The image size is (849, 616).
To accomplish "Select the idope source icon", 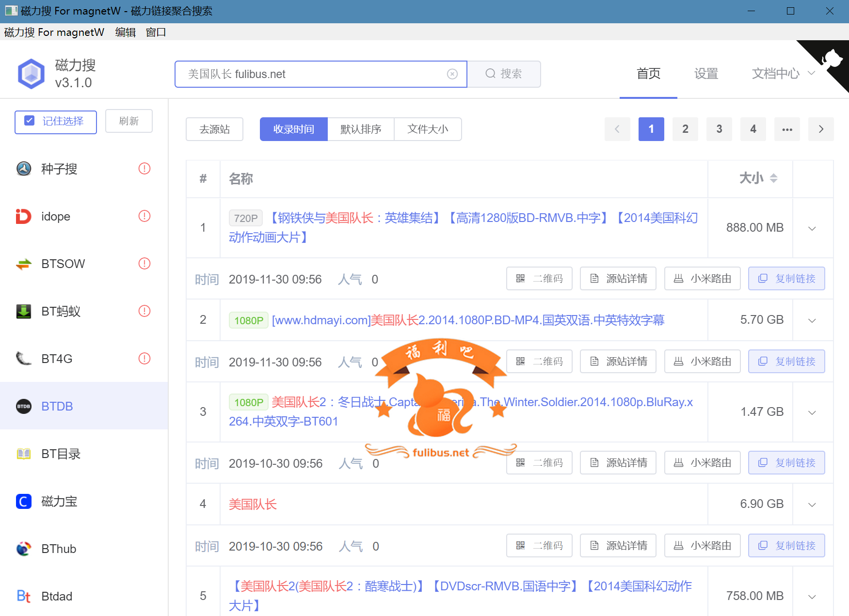I will 24,216.
